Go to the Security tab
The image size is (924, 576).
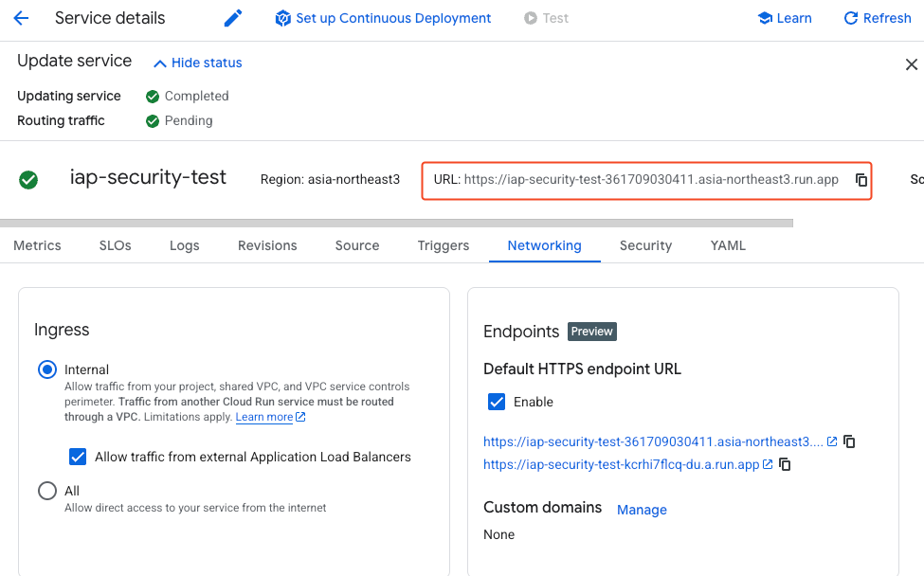645,245
